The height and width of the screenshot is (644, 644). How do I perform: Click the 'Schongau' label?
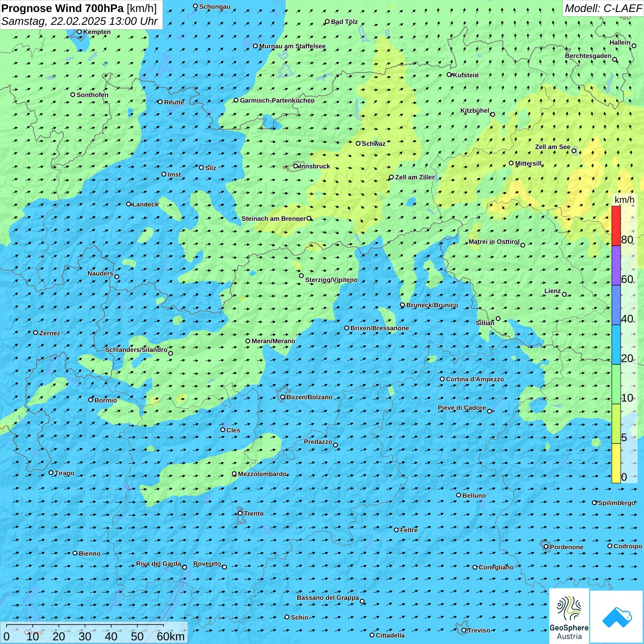point(215,6)
